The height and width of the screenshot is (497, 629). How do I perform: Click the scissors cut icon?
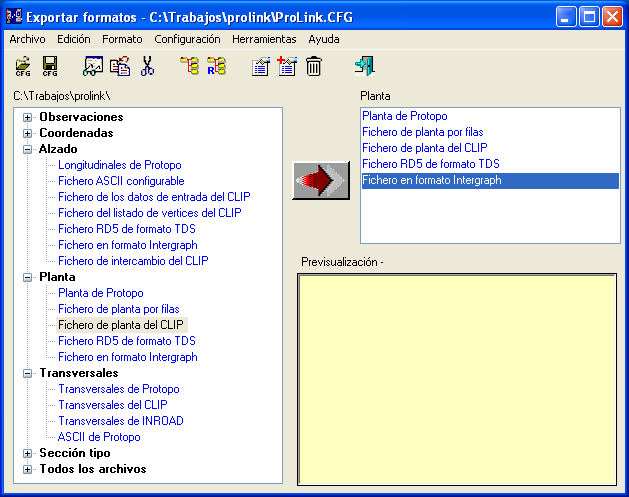coord(148,67)
